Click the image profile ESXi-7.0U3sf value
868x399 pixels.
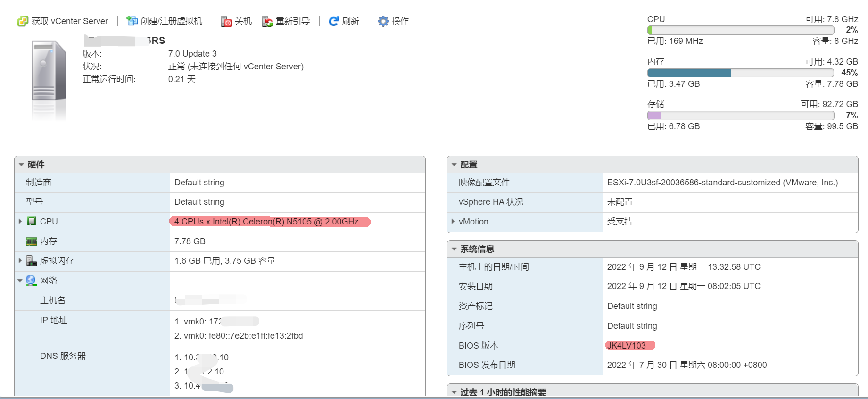point(722,183)
